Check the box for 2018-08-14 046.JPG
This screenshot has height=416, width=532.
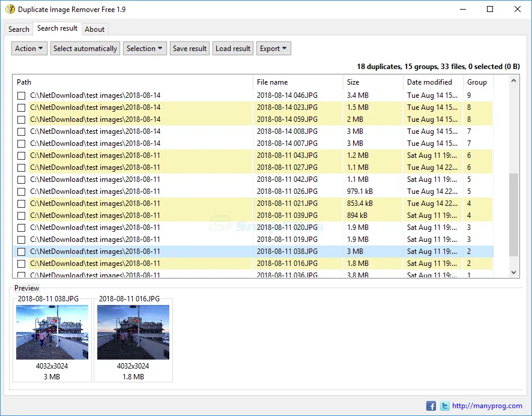(22, 95)
